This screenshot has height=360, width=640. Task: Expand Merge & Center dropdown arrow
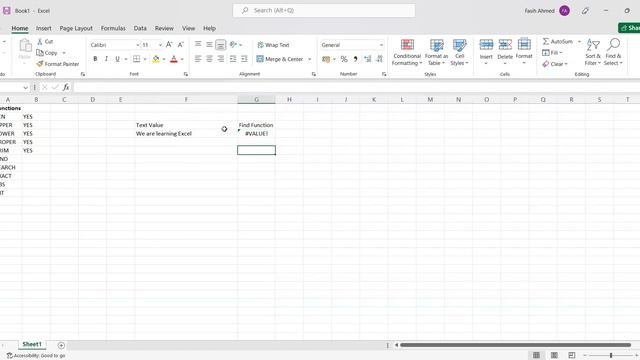click(x=309, y=59)
